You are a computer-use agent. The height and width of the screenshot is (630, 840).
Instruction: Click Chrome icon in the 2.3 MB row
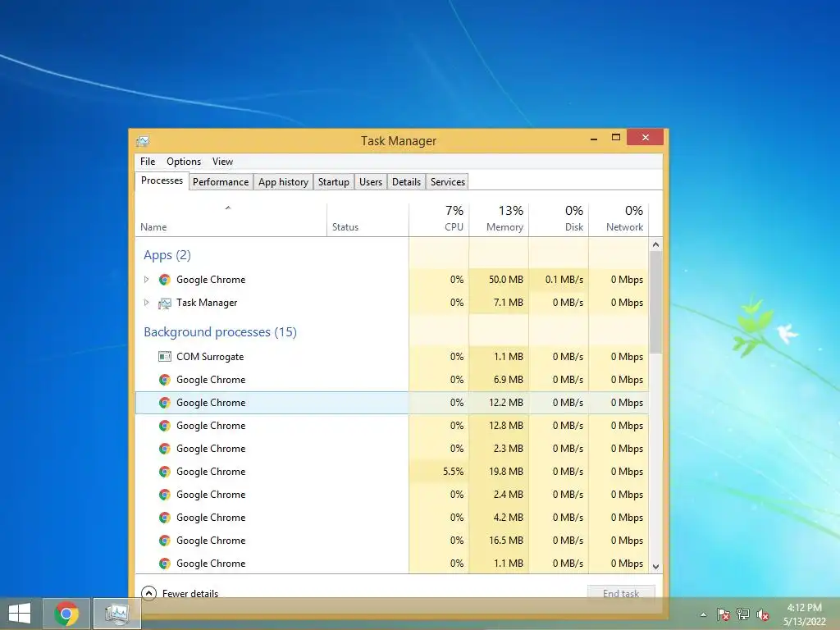pos(164,449)
